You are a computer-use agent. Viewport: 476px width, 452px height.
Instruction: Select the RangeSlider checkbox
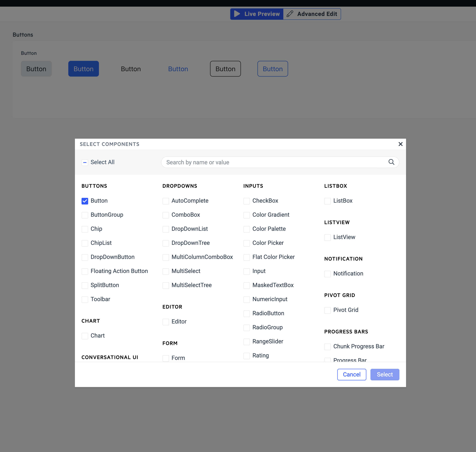(x=246, y=342)
